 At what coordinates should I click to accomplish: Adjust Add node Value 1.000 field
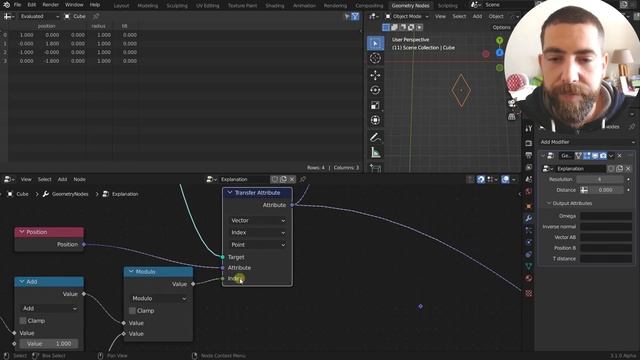[49, 344]
